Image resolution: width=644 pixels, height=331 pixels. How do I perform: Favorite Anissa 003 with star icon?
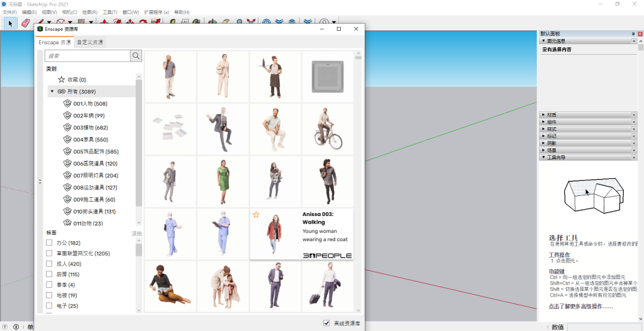pyautogui.click(x=256, y=215)
